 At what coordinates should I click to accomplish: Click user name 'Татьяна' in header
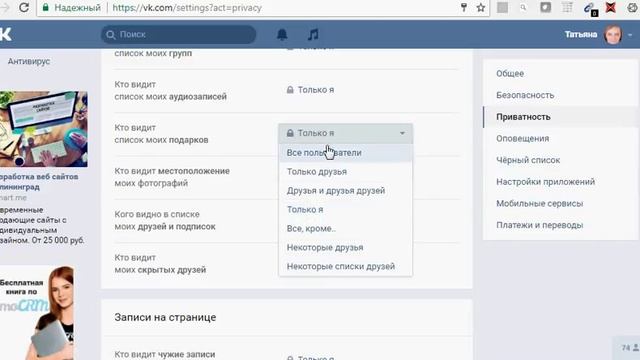[581, 35]
